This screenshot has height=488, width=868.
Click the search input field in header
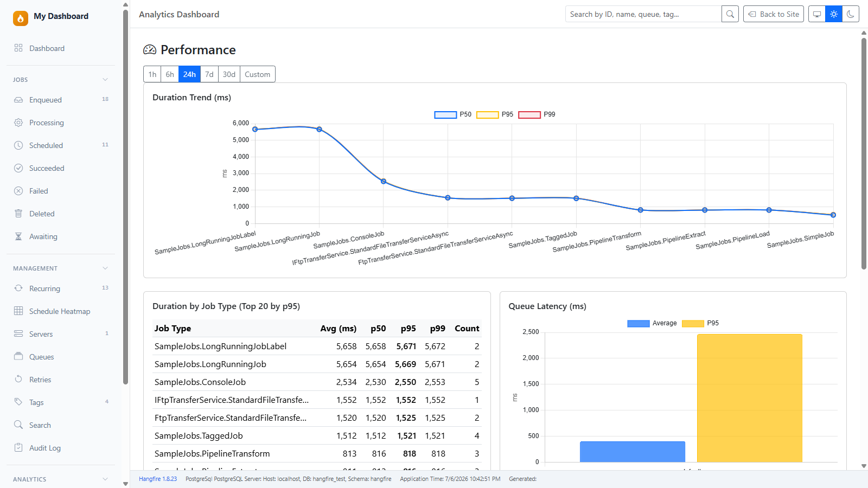(643, 14)
